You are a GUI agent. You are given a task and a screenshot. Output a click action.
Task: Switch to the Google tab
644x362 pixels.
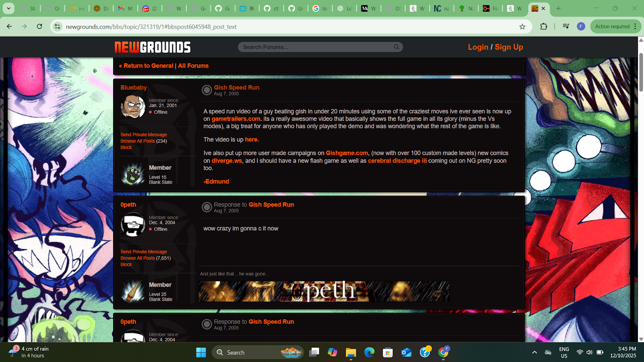(x=320, y=8)
